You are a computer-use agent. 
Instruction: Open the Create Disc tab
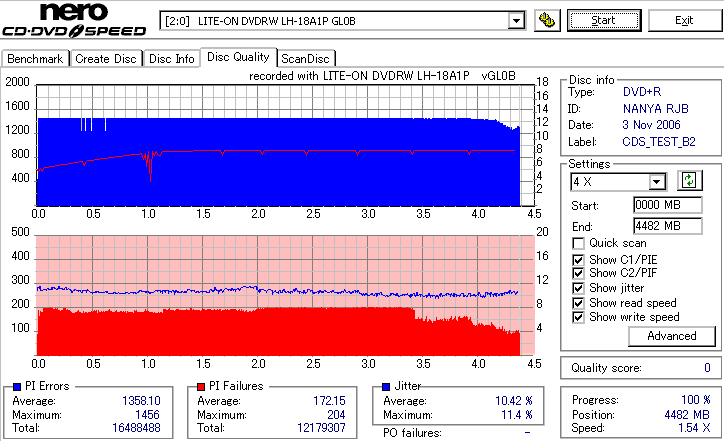[x=106, y=59]
